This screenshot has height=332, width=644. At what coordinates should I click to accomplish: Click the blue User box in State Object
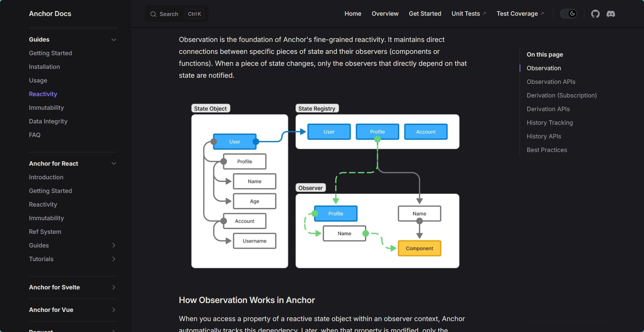point(235,142)
